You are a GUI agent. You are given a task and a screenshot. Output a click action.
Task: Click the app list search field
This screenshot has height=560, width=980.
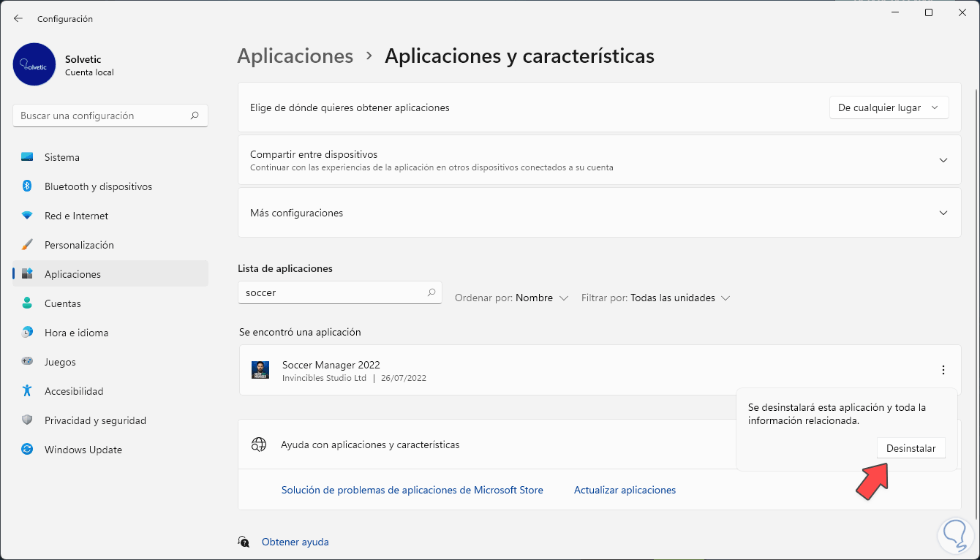tap(333, 292)
